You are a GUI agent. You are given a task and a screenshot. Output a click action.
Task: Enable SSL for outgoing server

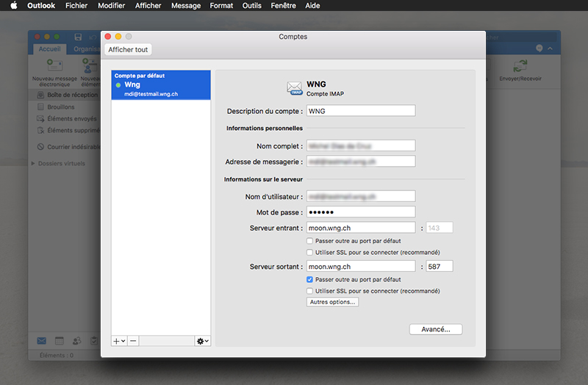pyautogui.click(x=309, y=291)
